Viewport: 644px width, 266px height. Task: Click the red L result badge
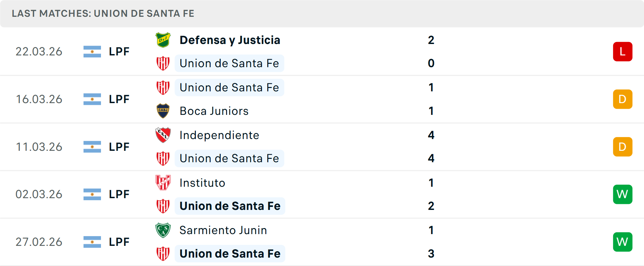(623, 51)
